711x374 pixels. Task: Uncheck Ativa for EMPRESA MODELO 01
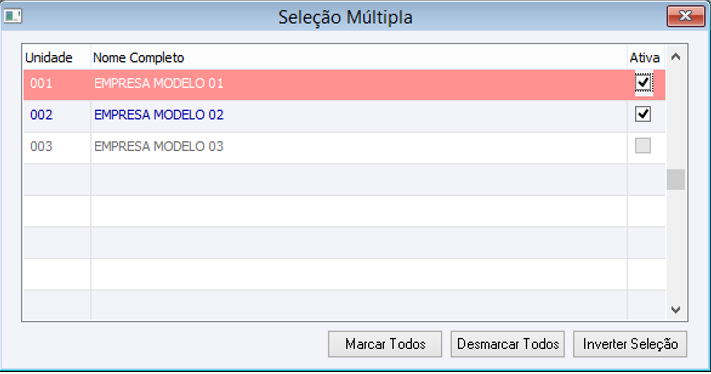[x=643, y=83]
